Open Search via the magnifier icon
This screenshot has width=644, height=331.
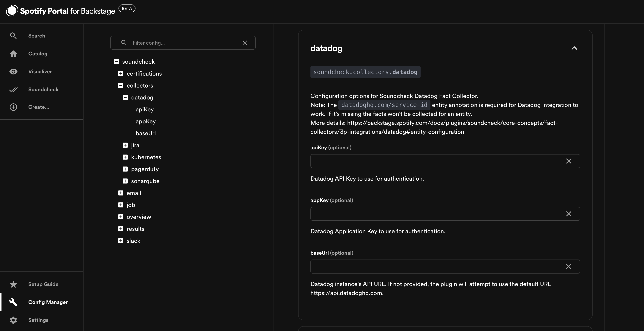(x=13, y=36)
